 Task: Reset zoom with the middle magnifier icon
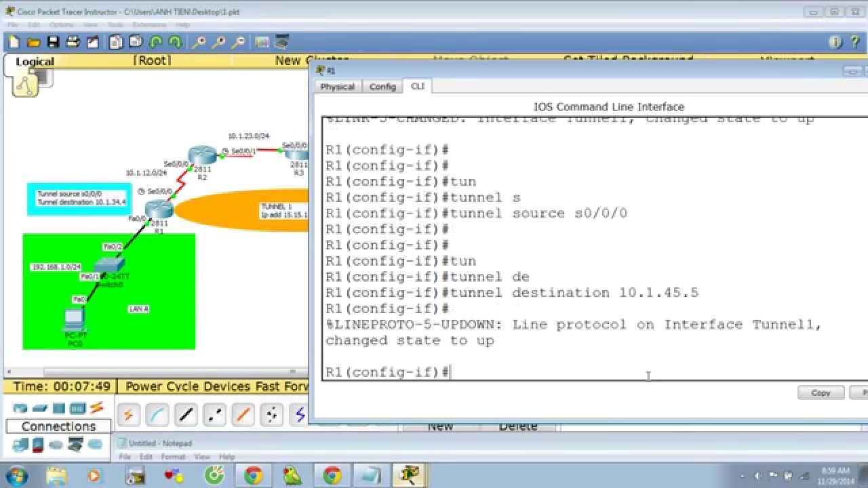(x=218, y=42)
